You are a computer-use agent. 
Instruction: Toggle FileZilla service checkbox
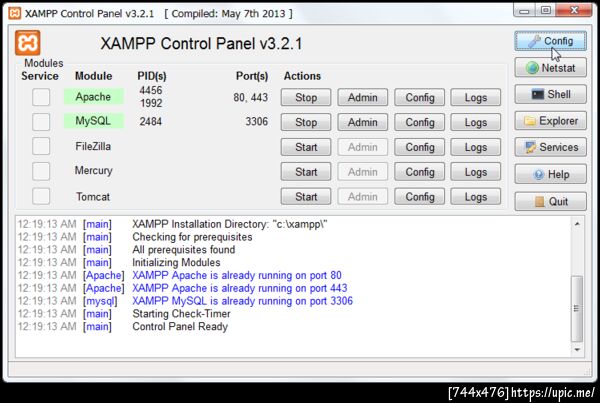(x=41, y=147)
